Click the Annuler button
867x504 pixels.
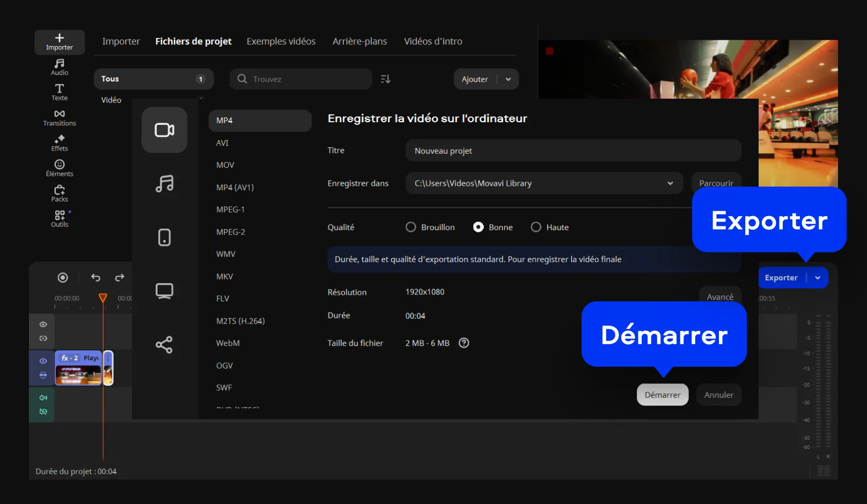point(718,395)
